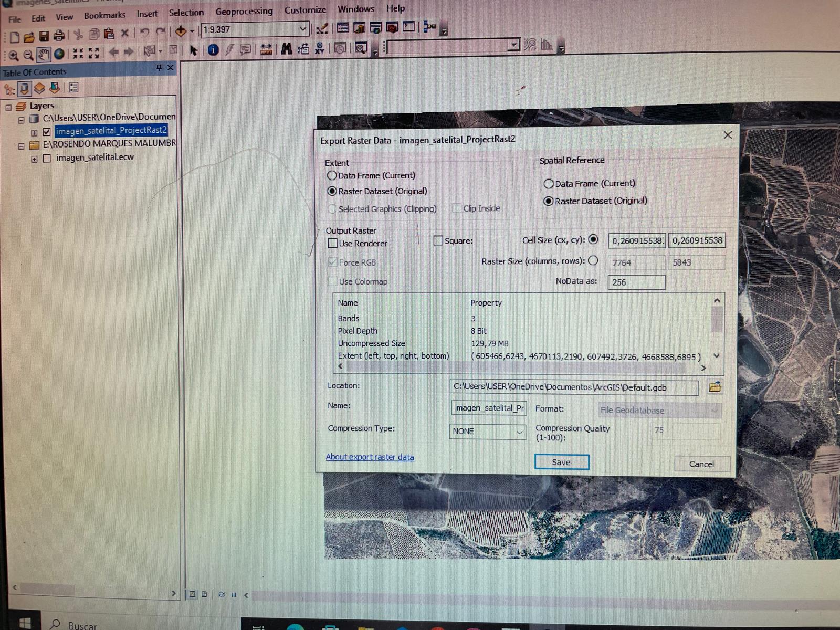Open the Customize menu
Image resolution: width=840 pixels, height=630 pixels.
tap(305, 10)
